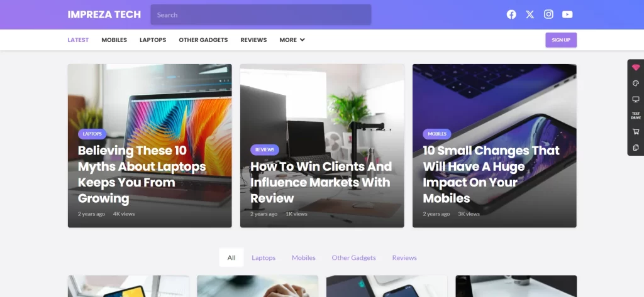The image size is (644, 297).
Task: Open the 10 Myths About Laptops article
Action: tap(142, 175)
